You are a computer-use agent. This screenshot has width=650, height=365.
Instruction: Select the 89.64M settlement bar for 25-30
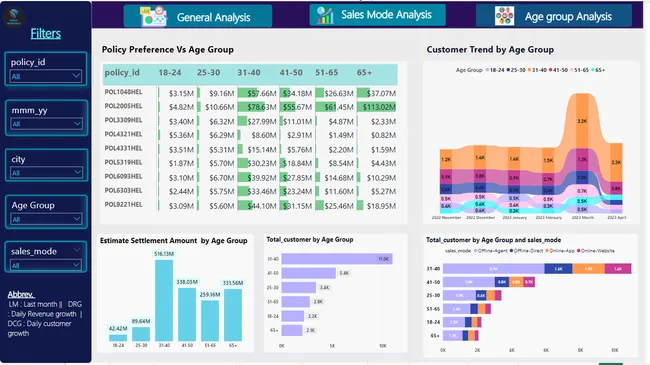click(141, 334)
